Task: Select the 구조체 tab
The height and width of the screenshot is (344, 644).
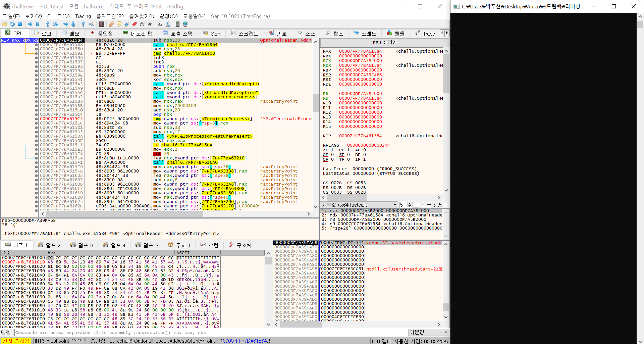Action: coord(240,245)
